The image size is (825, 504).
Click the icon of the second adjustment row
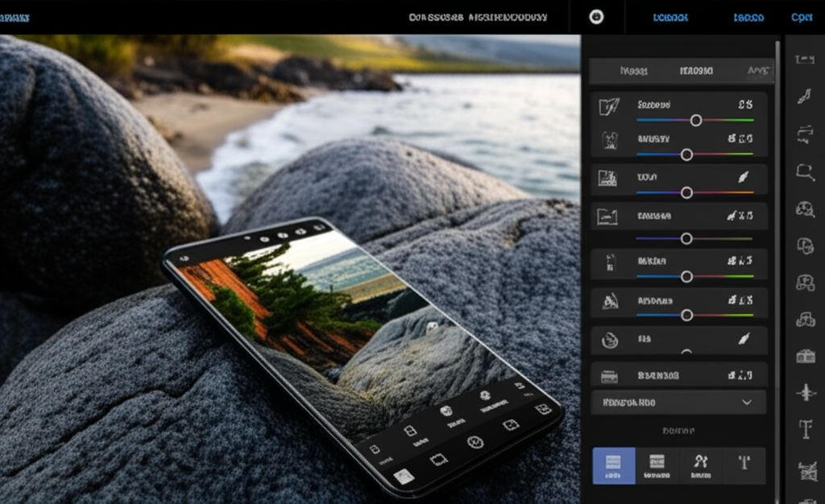coord(610,140)
